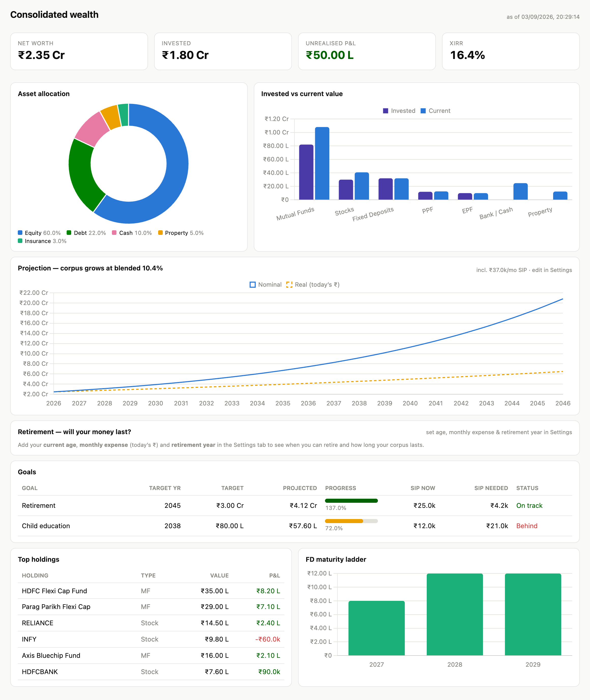Click the ₹21.0k SIP needed value

pos(497,526)
